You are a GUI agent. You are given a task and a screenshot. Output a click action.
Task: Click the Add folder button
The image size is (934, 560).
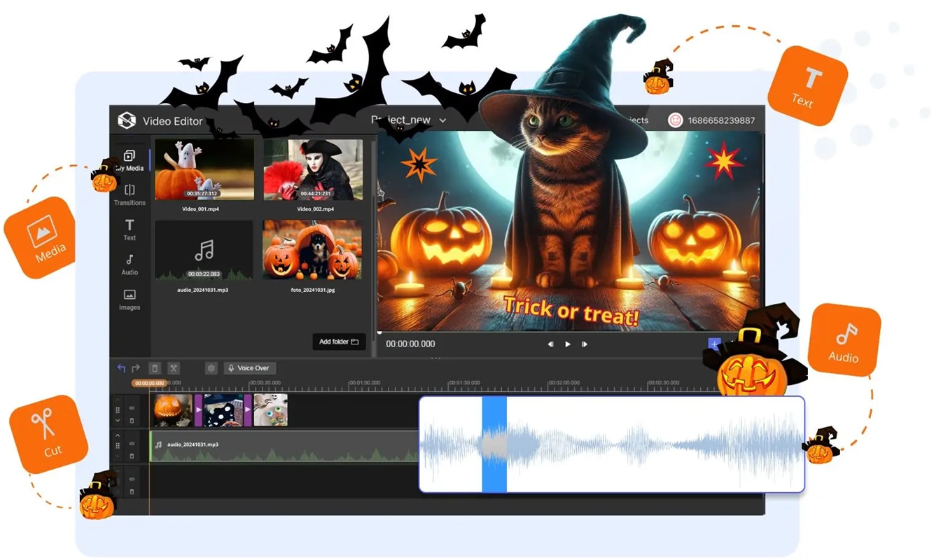point(339,342)
